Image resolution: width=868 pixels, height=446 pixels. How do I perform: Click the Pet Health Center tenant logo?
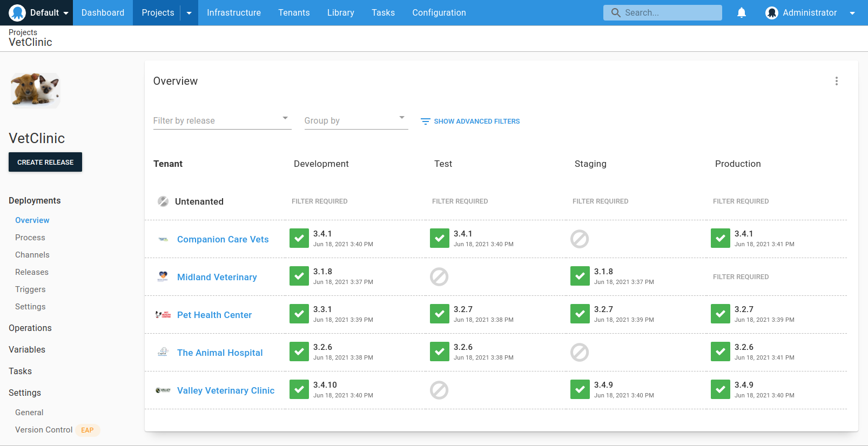(x=163, y=315)
